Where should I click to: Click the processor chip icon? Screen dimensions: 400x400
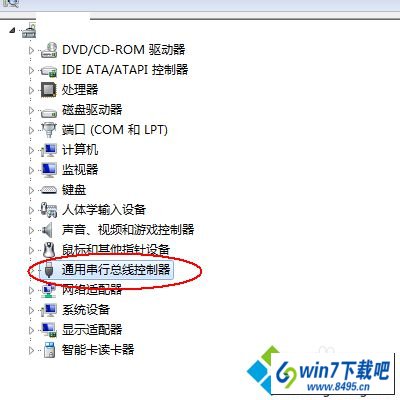click(x=49, y=90)
